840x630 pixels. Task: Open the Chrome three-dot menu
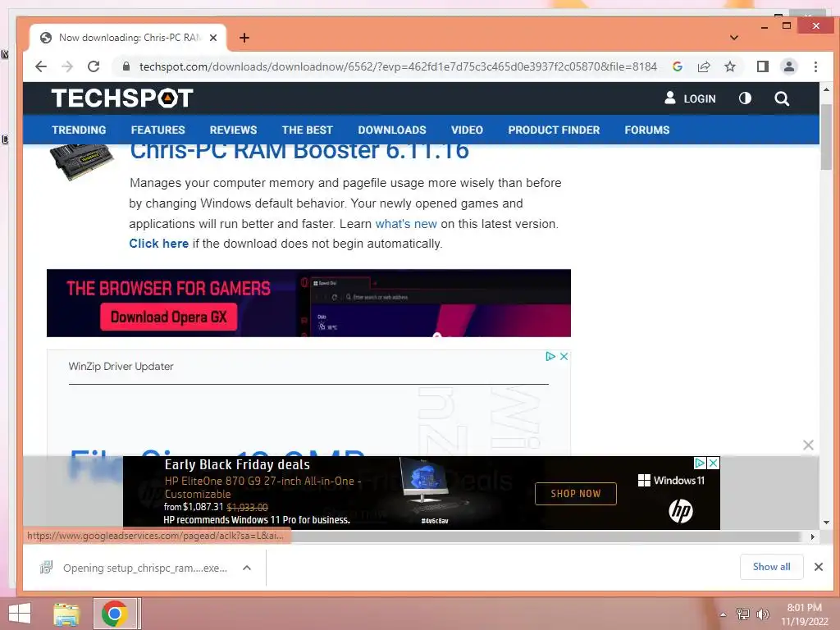816,66
